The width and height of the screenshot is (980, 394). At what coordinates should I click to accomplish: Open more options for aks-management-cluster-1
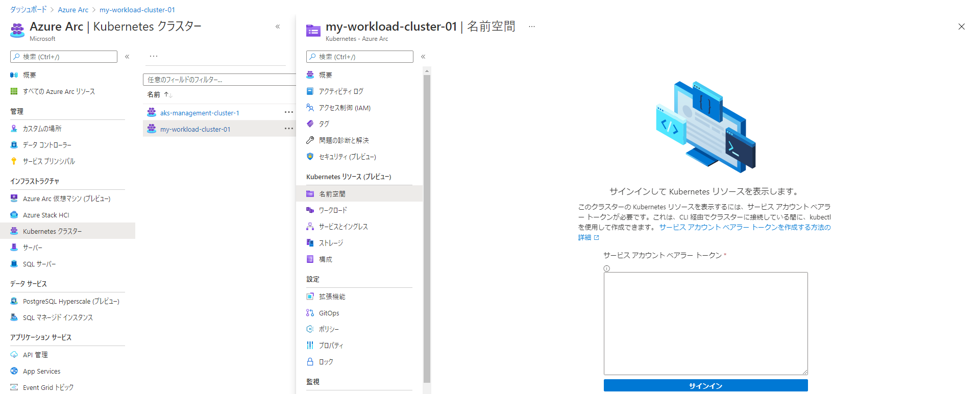pos(289,112)
